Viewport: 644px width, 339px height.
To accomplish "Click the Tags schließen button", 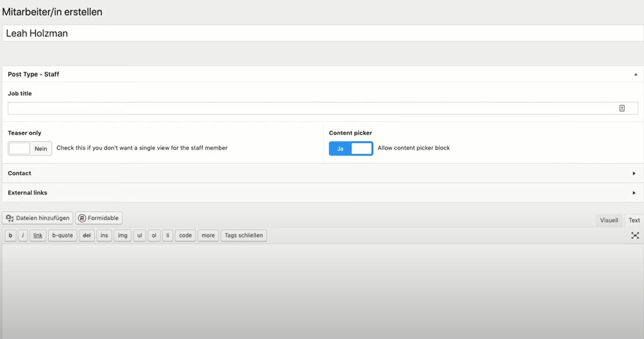I will [243, 235].
